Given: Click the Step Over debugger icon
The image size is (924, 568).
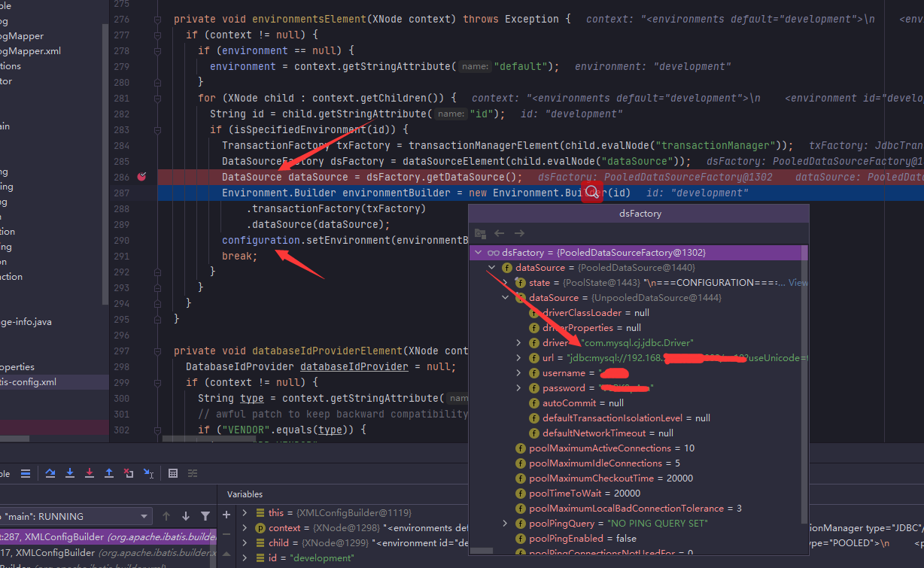Looking at the screenshot, I should (x=50, y=473).
